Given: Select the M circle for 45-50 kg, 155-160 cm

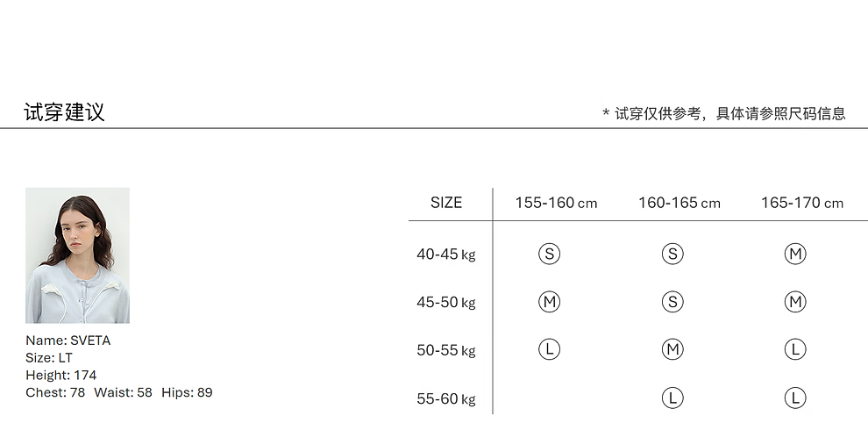Looking at the screenshot, I should tap(549, 302).
